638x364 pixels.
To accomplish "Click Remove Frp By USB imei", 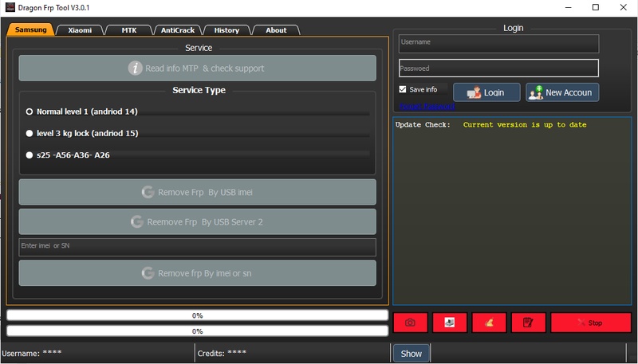I will click(x=197, y=192).
